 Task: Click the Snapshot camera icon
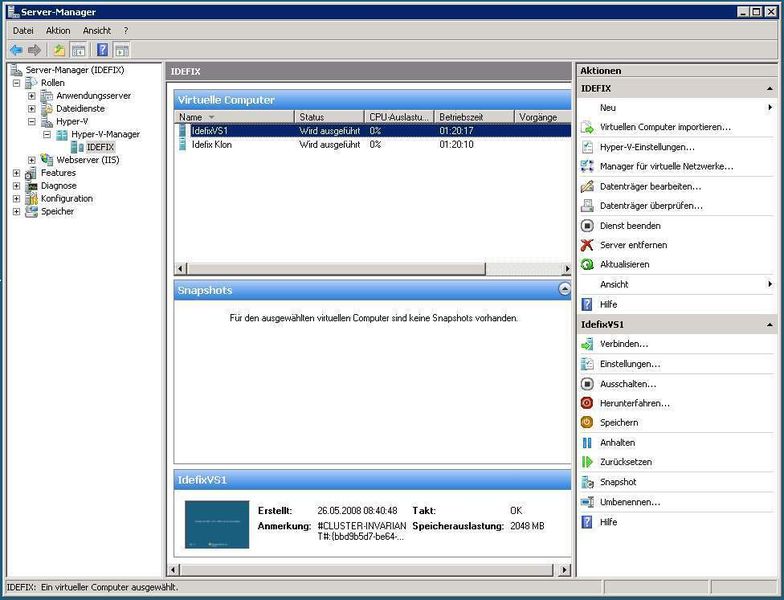click(x=587, y=482)
